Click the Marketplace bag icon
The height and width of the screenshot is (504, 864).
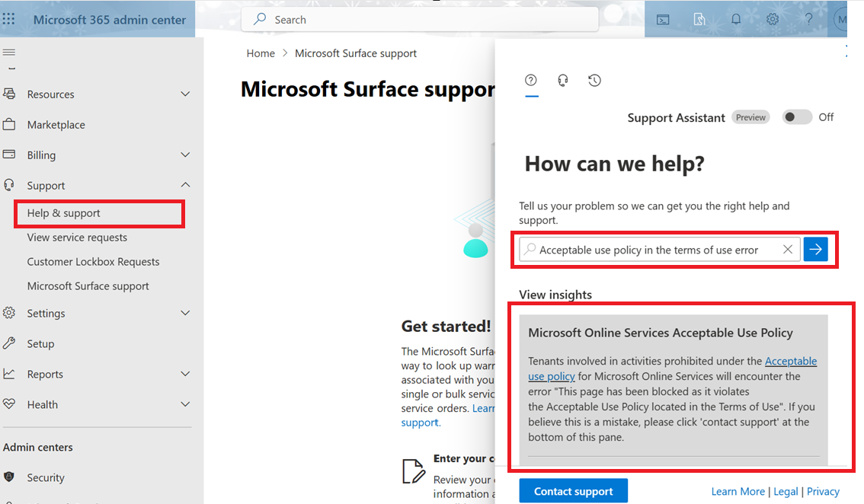[x=9, y=124]
